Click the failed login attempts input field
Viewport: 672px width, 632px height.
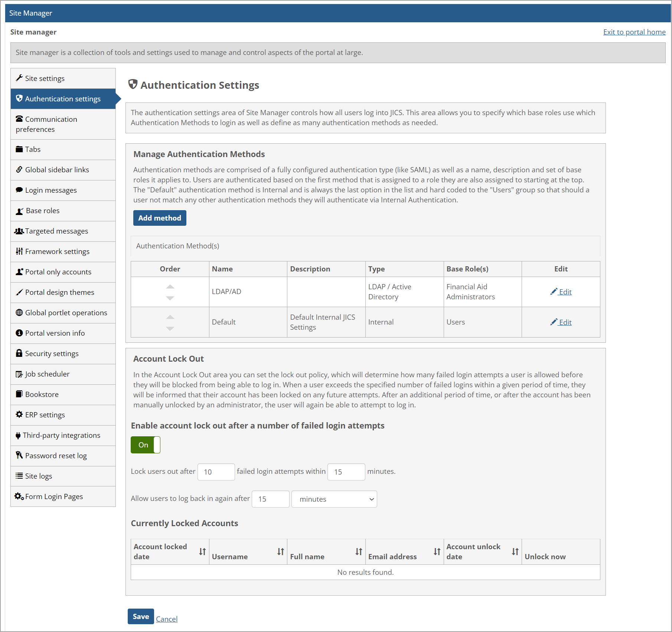(216, 472)
